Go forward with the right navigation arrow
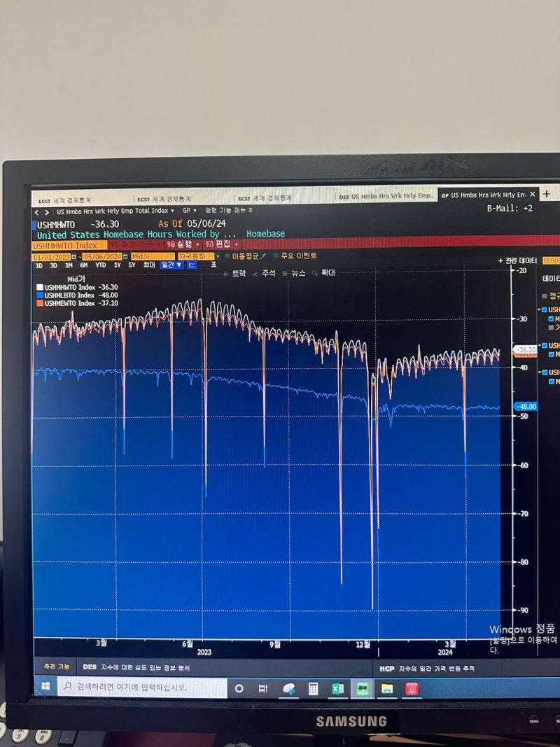 47,212
